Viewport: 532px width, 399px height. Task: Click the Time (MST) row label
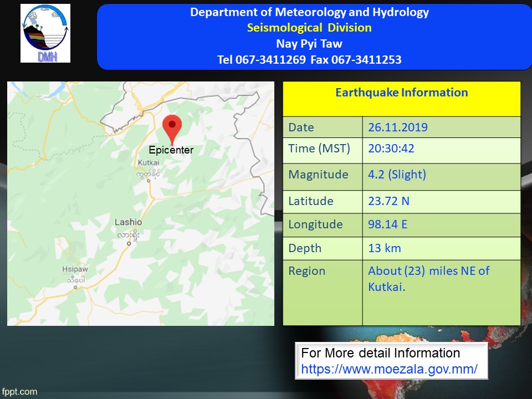tap(319, 149)
